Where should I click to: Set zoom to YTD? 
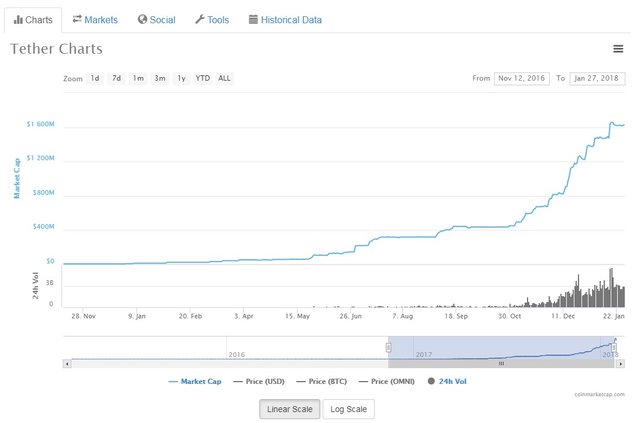pos(203,78)
